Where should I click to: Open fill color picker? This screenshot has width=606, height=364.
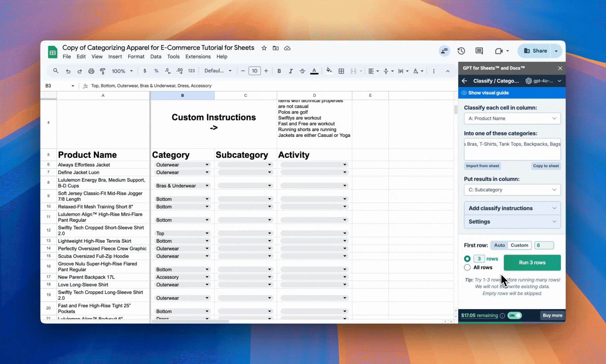click(329, 70)
